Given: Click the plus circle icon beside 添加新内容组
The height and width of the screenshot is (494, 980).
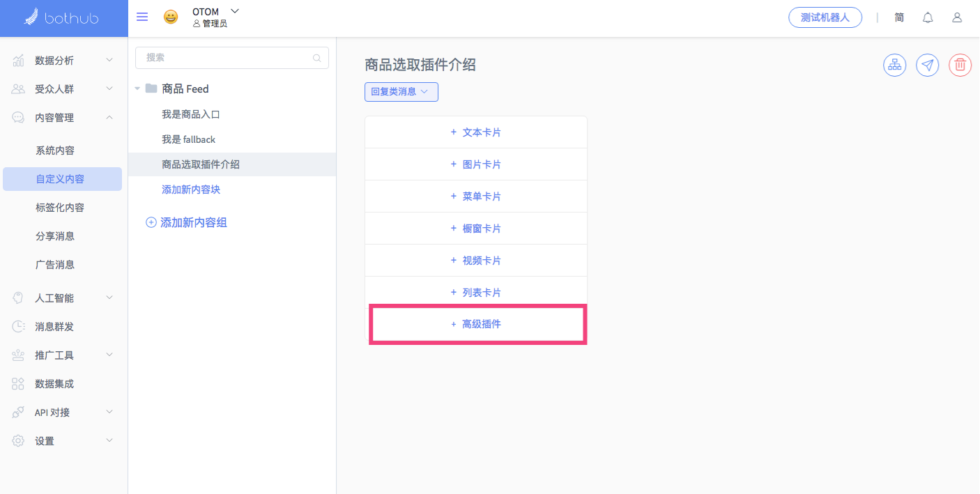Looking at the screenshot, I should point(151,223).
